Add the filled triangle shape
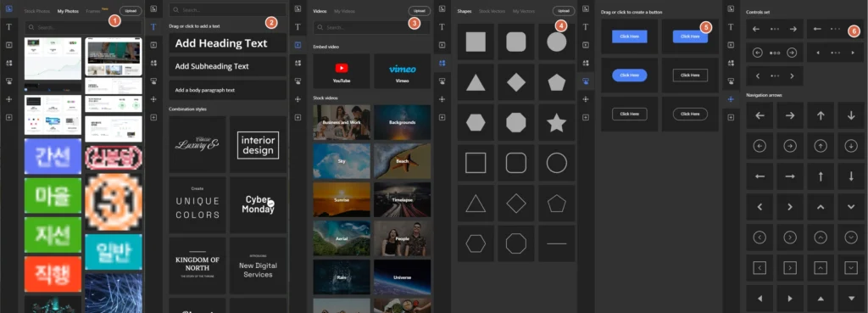This screenshot has width=868, height=313. pos(476,82)
